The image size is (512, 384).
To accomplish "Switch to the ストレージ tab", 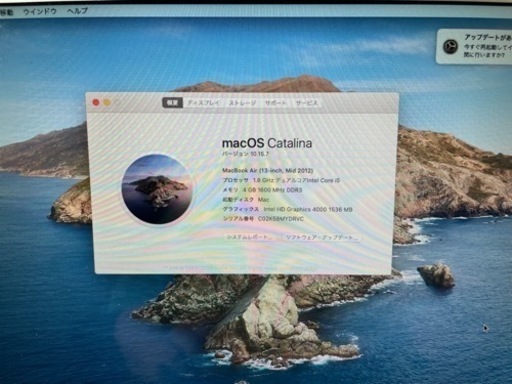I will pyautogui.click(x=242, y=103).
